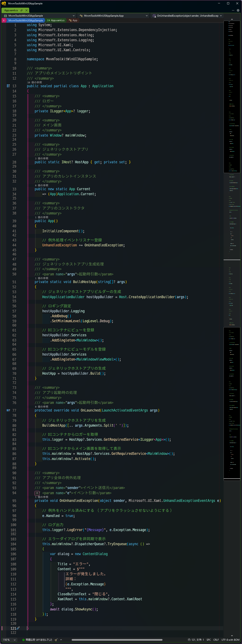Click the vertical scrollbar down arrow

pyautogui.click(x=232, y=636)
